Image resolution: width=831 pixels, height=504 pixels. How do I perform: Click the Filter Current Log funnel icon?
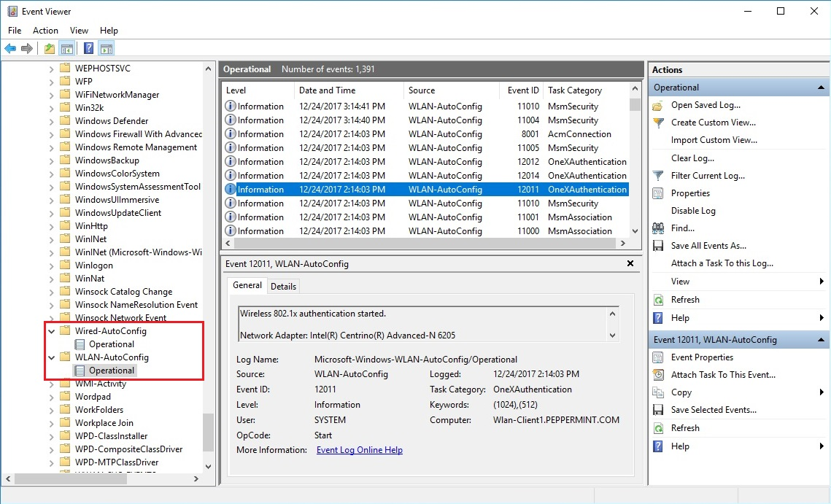[658, 176]
